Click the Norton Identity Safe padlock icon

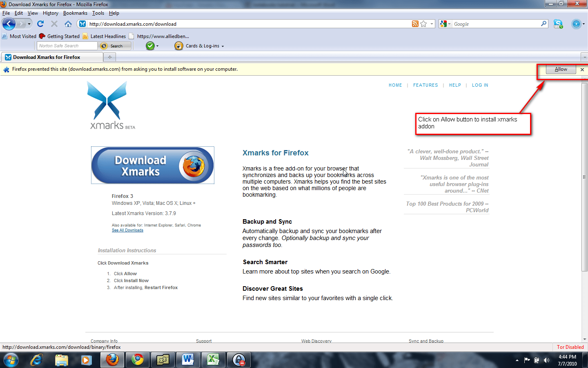[178, 46]
